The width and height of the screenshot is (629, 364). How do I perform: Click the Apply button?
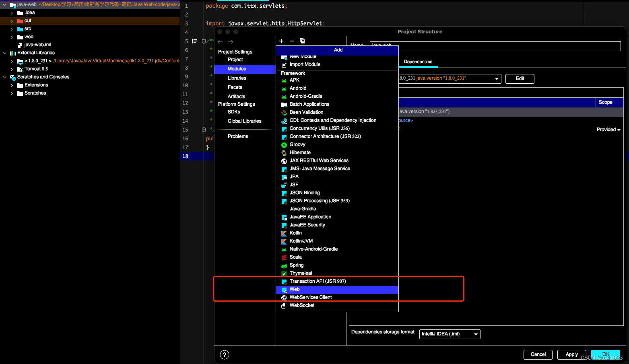tap(571, 354)
